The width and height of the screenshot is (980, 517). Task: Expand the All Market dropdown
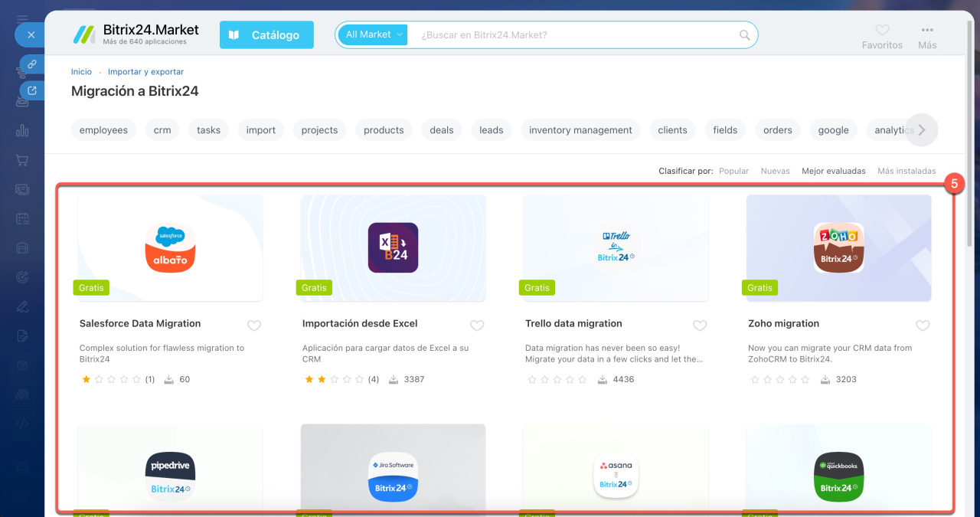pyautogui.click(x=373, y=34)
